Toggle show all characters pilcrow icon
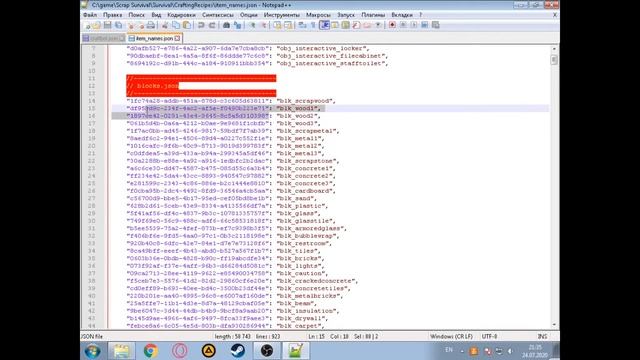Screen dimensions: 640x360 [x=313, y=25]
